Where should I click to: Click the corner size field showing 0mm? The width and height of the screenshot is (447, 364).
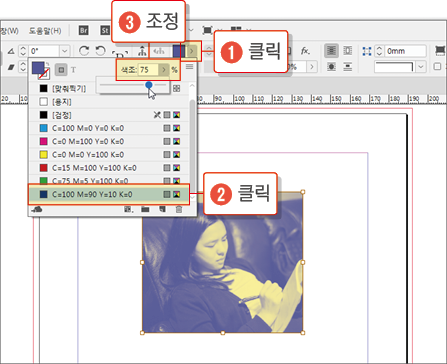405,51
